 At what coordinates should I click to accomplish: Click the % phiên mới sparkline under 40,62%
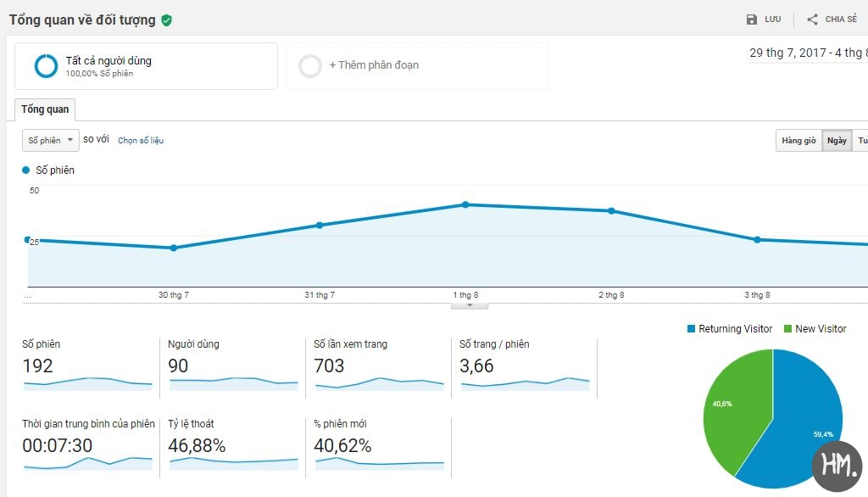pos(379,463)
